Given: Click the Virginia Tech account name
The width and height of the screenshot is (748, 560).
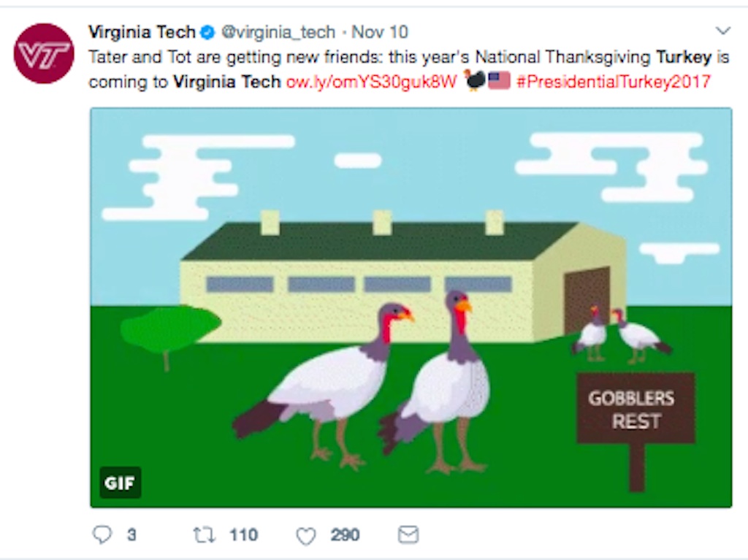Looking at the screenshot, I should [142, 33].
